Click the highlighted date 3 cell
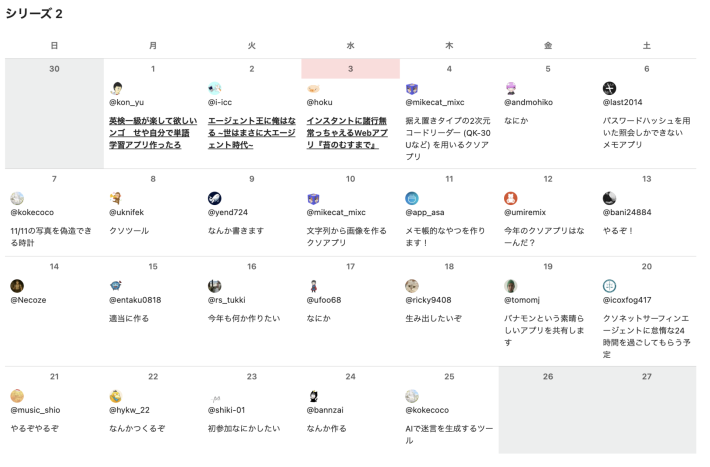 click(x=350, y=69)
